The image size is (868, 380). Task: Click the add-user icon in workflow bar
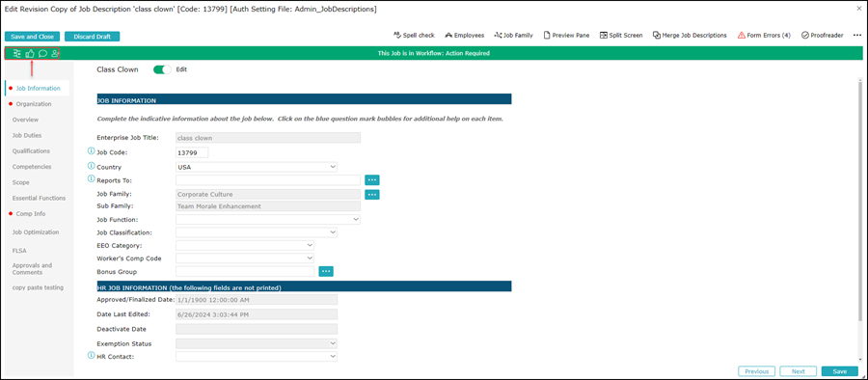54,54
